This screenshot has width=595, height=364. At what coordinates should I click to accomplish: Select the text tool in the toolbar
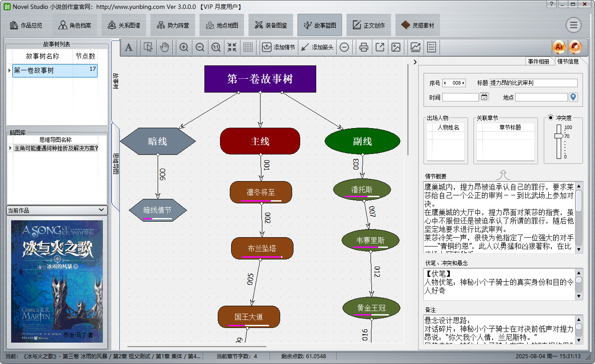pos(129,47)
